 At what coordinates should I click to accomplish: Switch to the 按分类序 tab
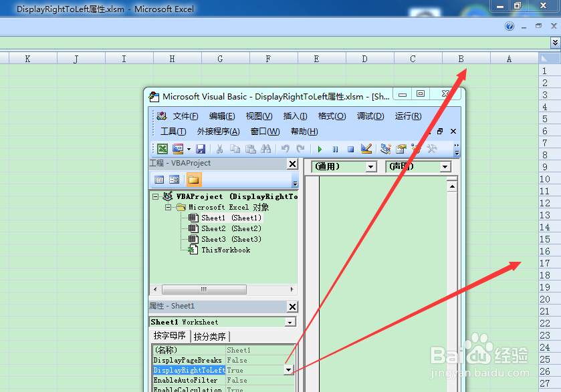pyautogui.click(x=210, y=335)
